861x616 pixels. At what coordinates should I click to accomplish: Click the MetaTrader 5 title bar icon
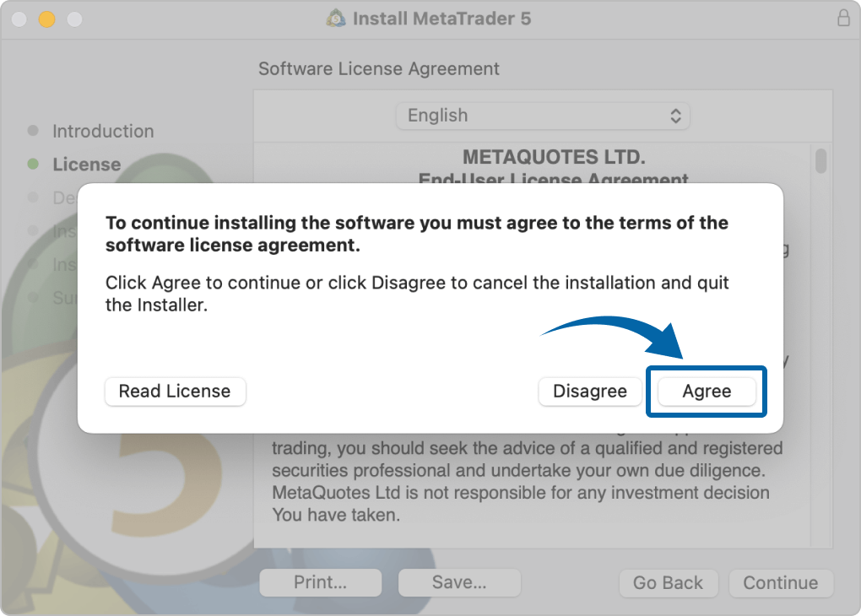[336, 18]
